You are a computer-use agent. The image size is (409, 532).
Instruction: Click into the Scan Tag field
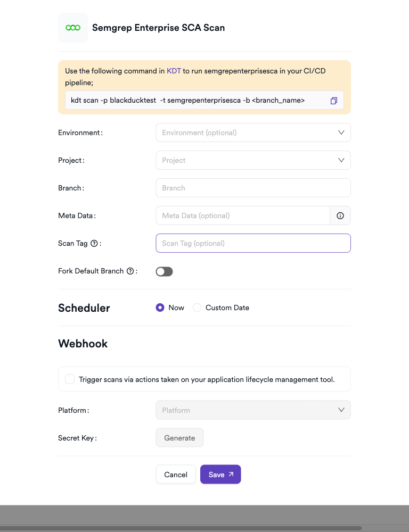253,243
